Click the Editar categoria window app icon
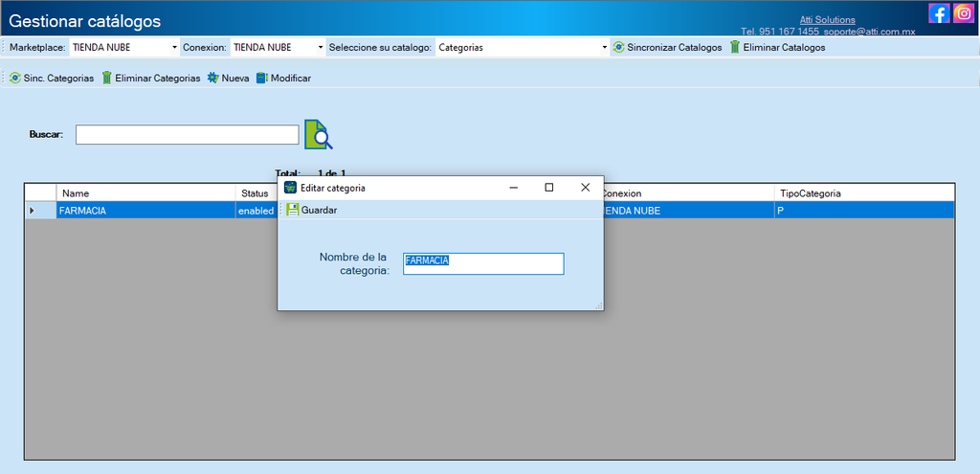 [290, 188]
